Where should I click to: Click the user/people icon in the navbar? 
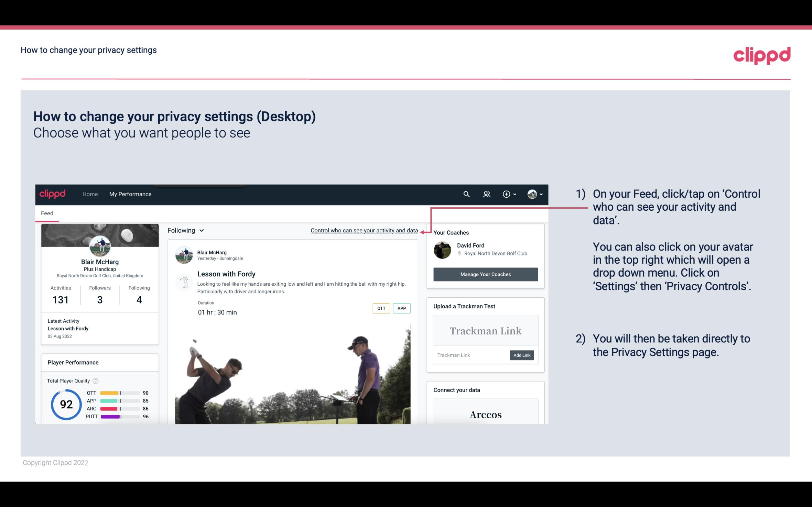click(x=487, y=194)
